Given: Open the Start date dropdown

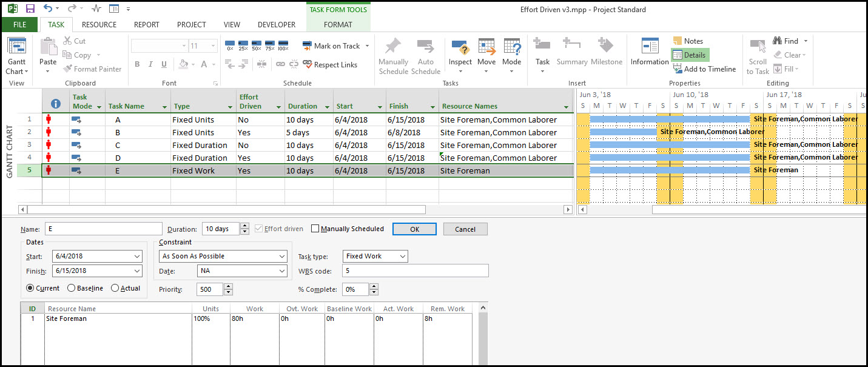Looking at the screenshot, I should (137, 256).
